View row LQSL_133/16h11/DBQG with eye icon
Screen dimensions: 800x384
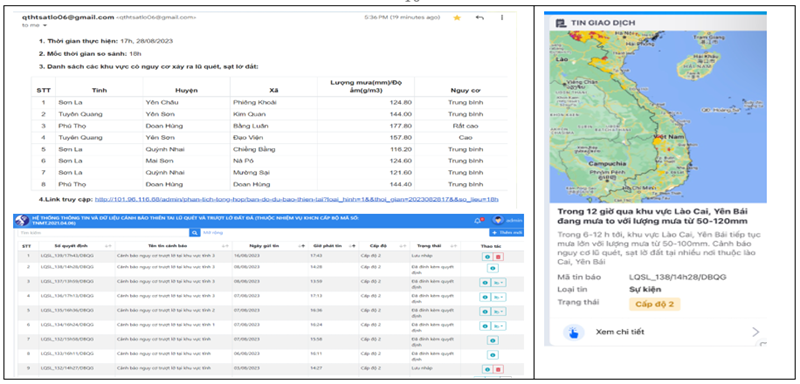(492, 354)
